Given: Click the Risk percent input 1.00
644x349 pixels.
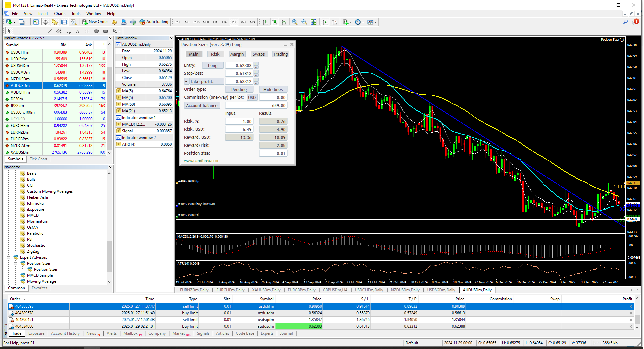Looking at the screenshot, I should (x=239, y=121).
